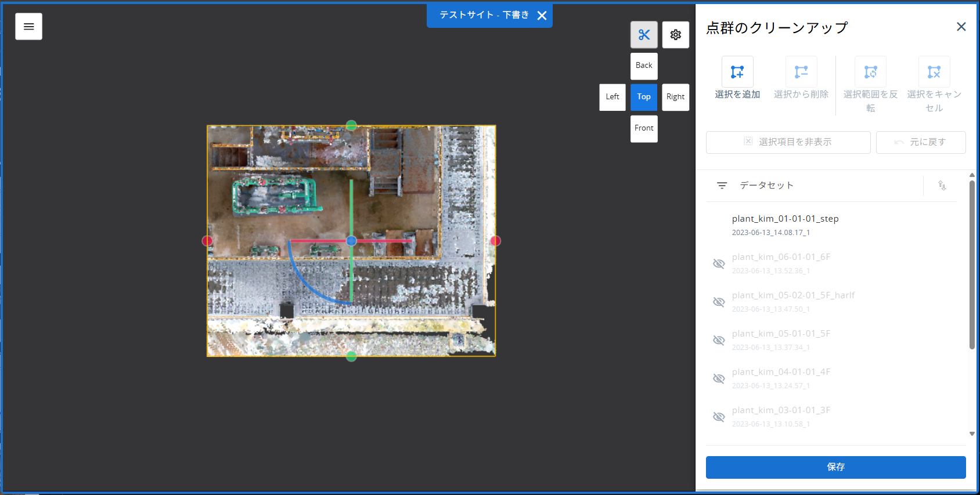The height and width of the screenshot is (495, 980).
Task: Click the 保存 save button
Action: click(x=835, y=467)
